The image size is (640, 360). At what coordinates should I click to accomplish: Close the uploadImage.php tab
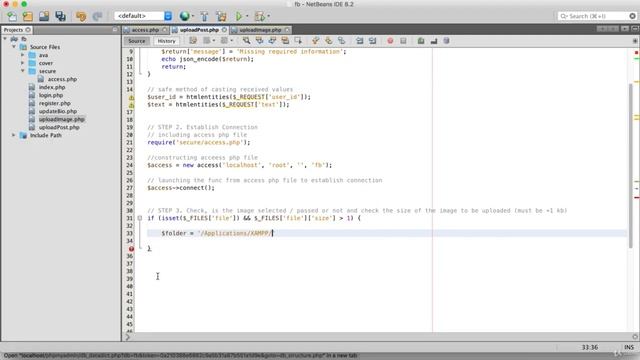coord(287,30)
